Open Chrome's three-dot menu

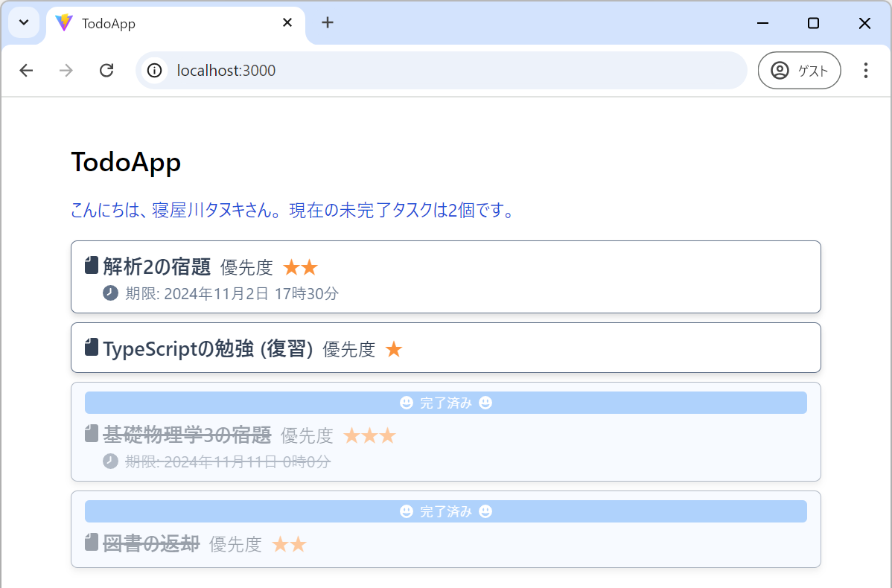point(865,70)
